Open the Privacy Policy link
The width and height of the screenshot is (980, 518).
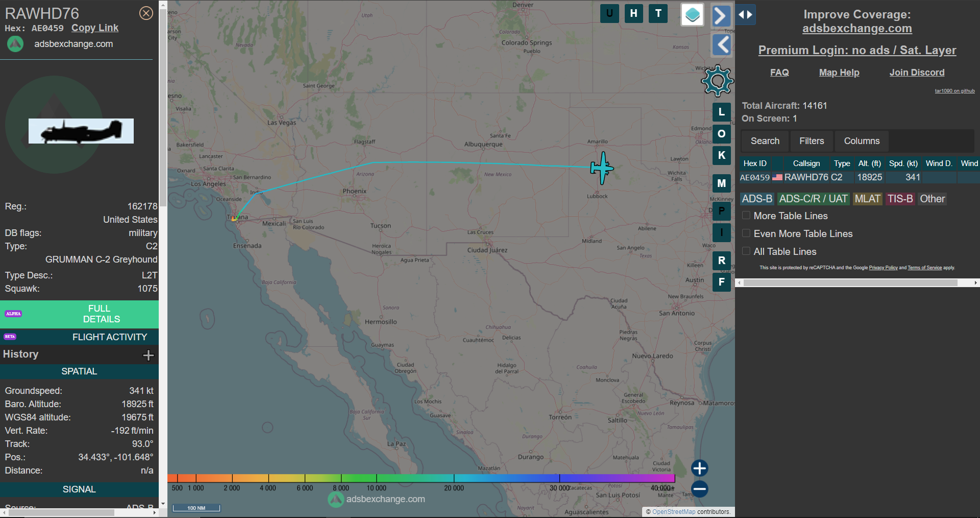click(x=883, y=268)
